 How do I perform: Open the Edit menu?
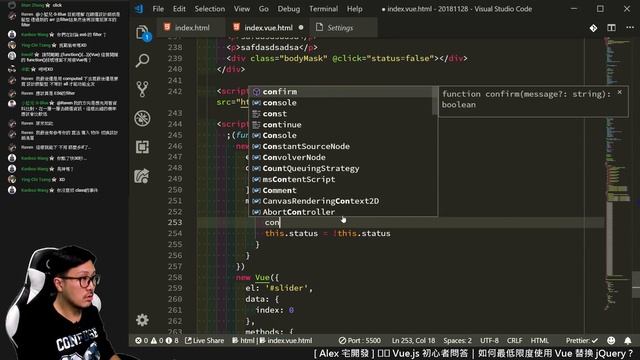click(x=179, y=9)
